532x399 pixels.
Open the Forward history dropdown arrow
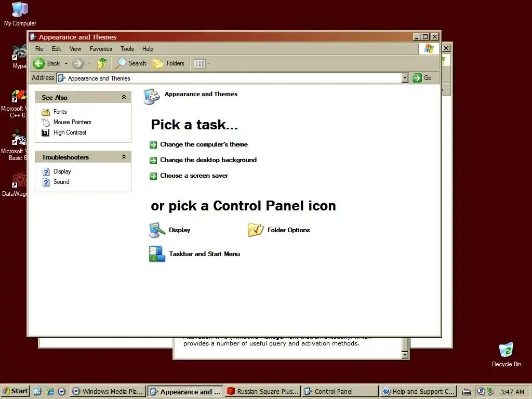coord(89,63)
